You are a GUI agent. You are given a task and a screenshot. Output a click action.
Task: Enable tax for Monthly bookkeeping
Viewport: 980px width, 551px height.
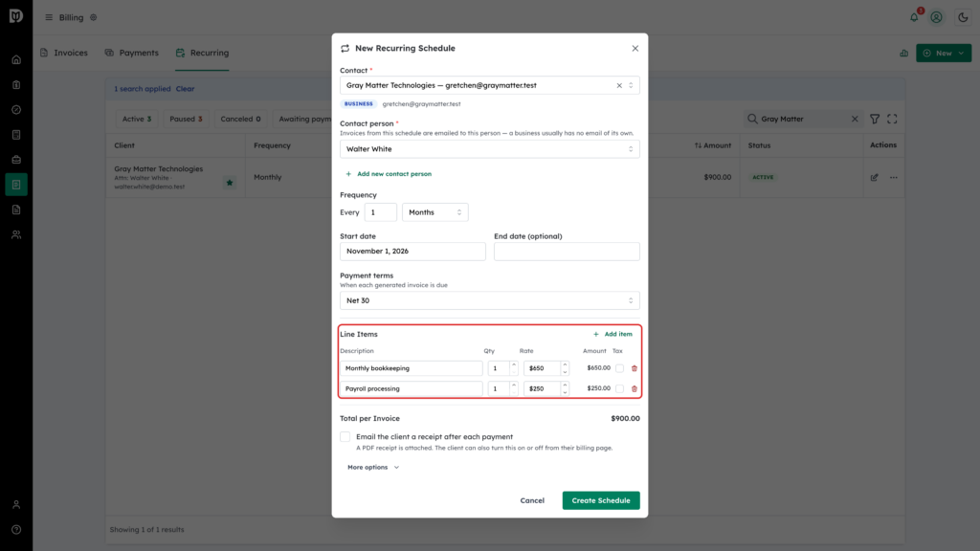click(x=619, y=368)
